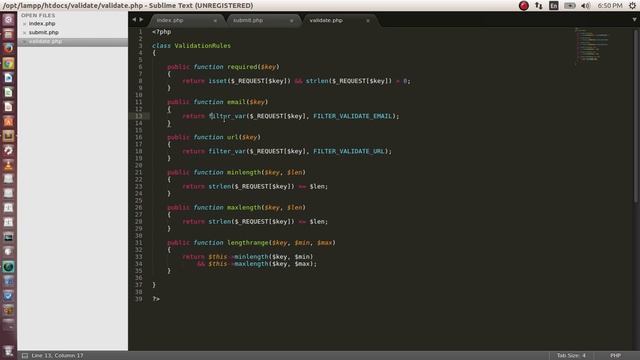Place cursor on 'class ValidationRules' line

pos(191,46)
